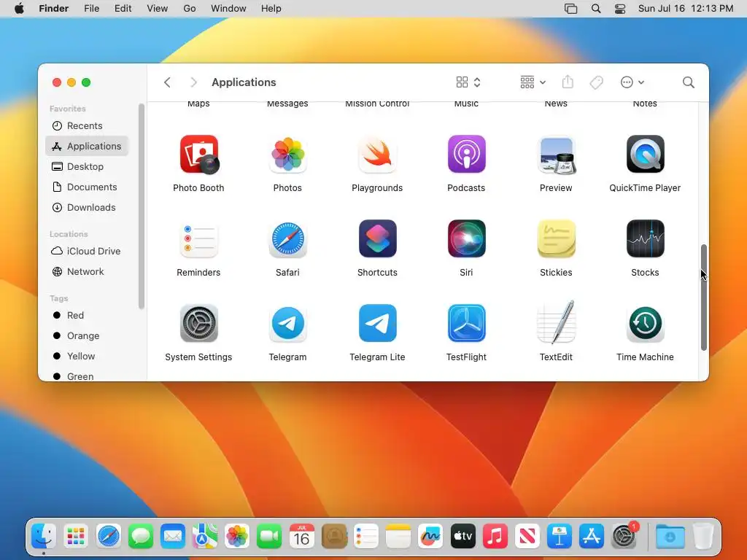Screen dimensions: 747x560
Task: Select the Podcasts app icon
Action: 466,155
